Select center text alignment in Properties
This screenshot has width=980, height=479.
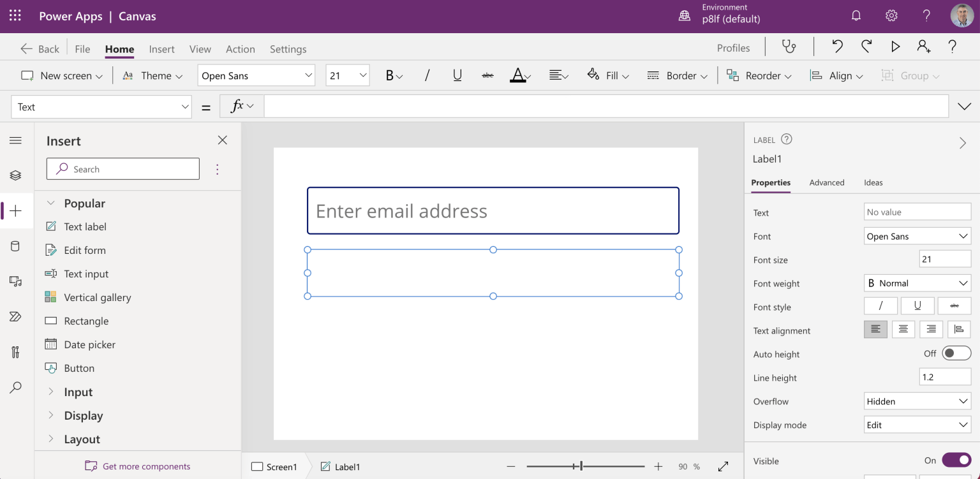[x=903, y=330]
